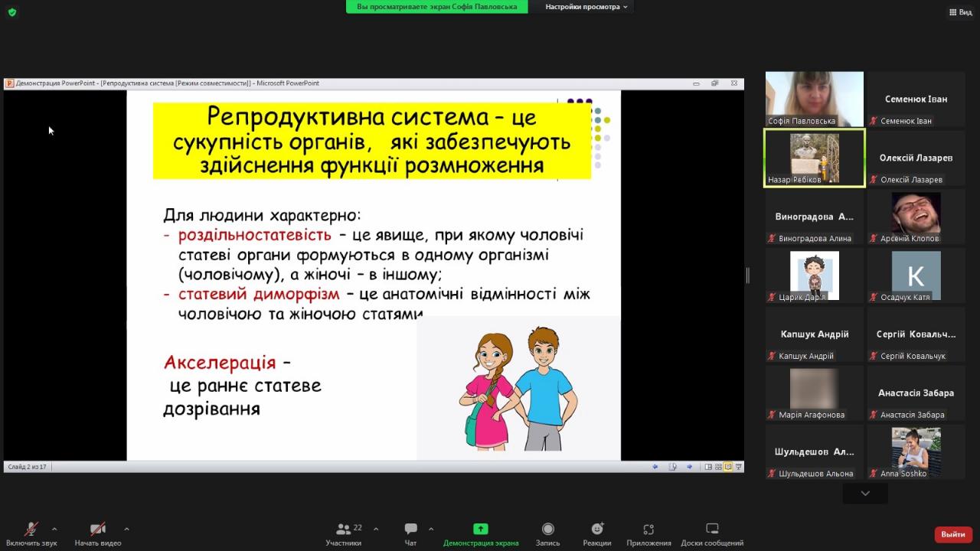
Task: Click the green Демонстрация экрана share button
Action: [481, 533]
